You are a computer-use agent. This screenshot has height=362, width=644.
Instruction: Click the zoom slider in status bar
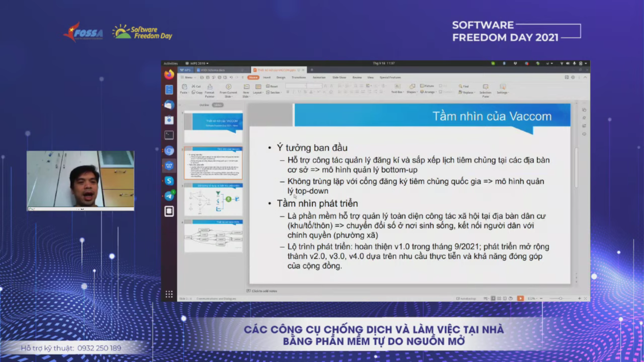pyautogui.click(x=560, y=299)
